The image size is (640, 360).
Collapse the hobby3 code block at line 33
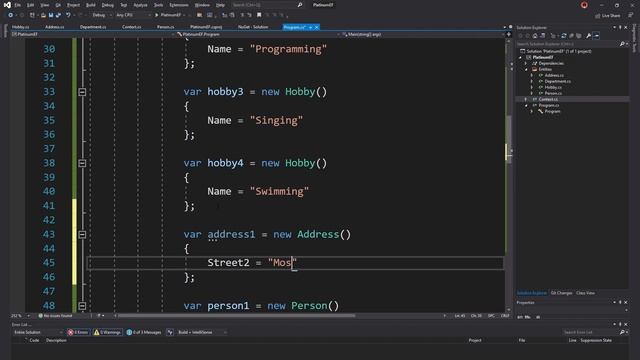[x=82, y=92]
